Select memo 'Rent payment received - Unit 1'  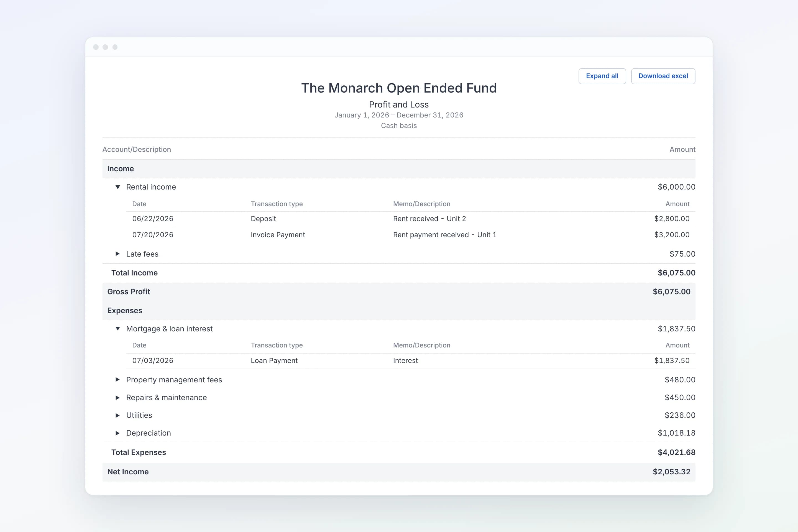pos(445,235)
